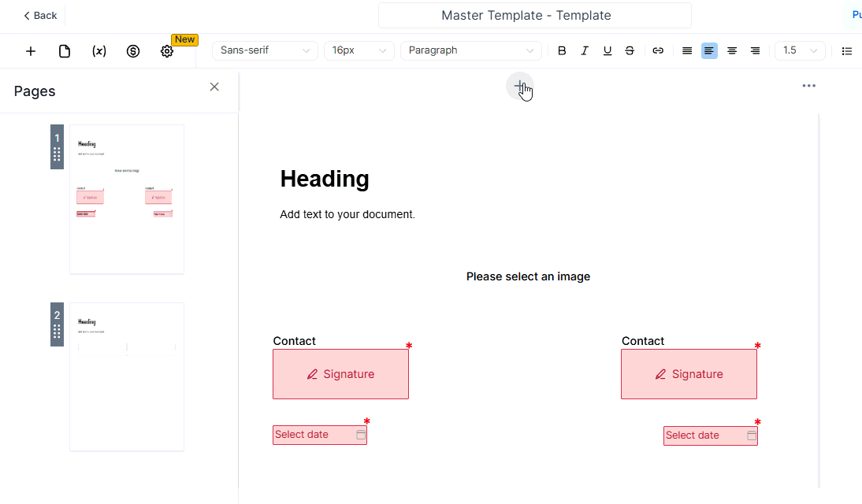Click the list formatting icon

click(847, 50)
